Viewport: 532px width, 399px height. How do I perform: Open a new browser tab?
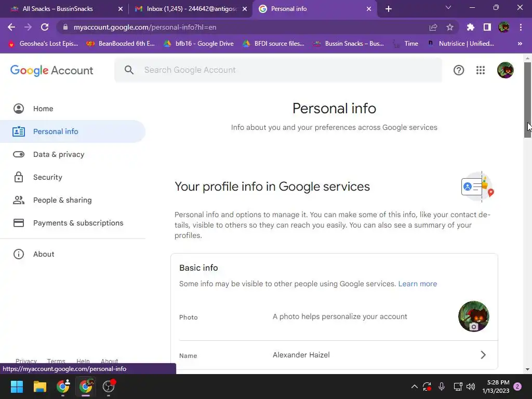[x=389, y=9]
